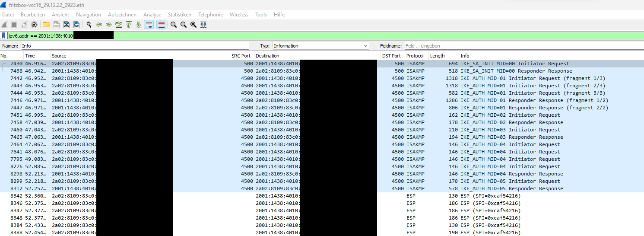Image resolution: width=644 pixels, height=236 pixels.
Task: Open the Wireless menu
Action: tap(239, 15)
